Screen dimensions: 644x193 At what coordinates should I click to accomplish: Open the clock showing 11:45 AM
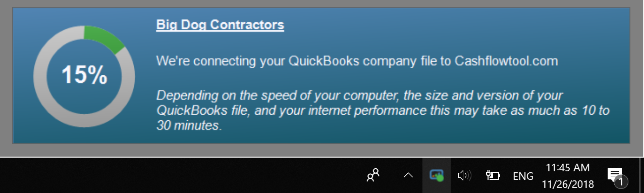[568, 167]
